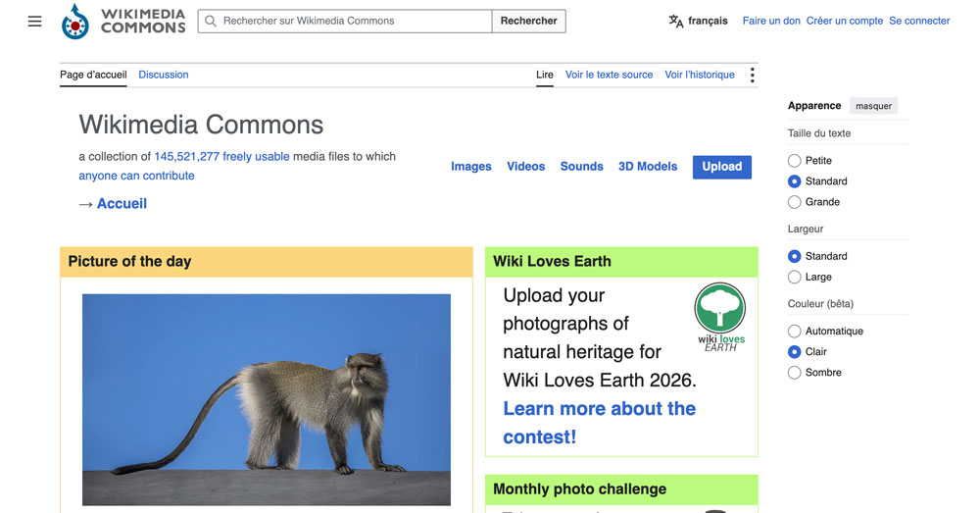Select Clair color mode
The width and height of the screenshot is (980, 513).
[x=795, y=351]
